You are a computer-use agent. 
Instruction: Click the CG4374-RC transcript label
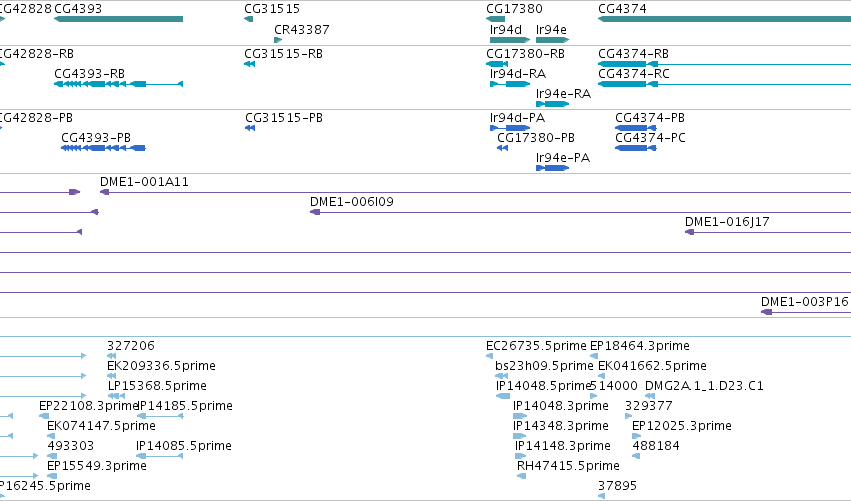(x=633, y=74)
